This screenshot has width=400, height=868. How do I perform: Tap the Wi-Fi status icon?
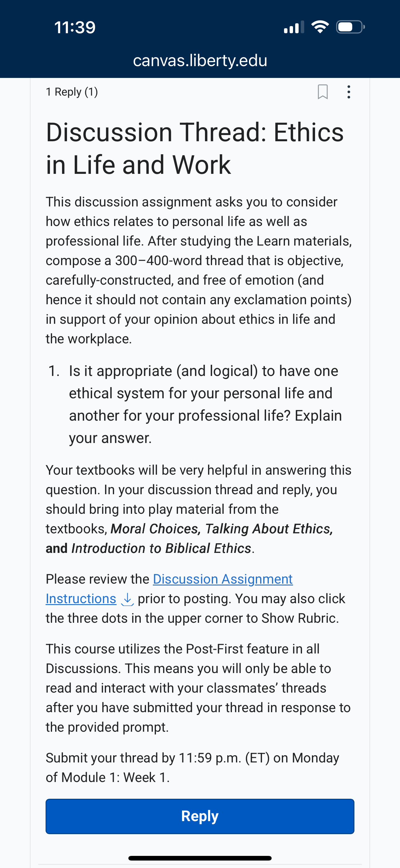point(320,27)
